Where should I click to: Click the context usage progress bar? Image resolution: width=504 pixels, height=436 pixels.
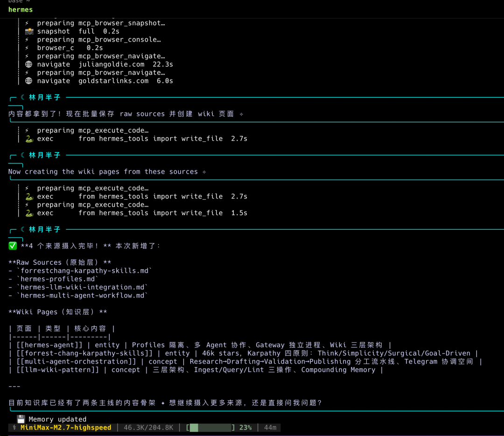[x=211, y=427]
